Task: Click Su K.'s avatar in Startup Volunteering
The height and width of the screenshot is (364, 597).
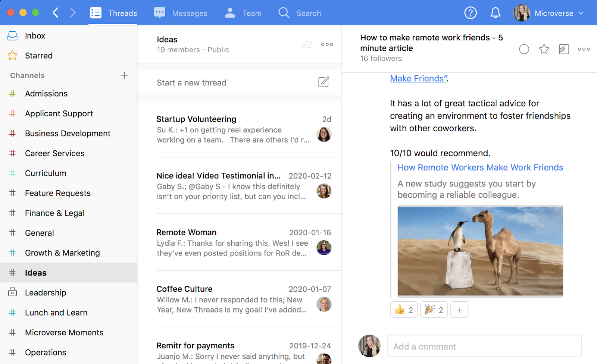Action: click(324, 134)
